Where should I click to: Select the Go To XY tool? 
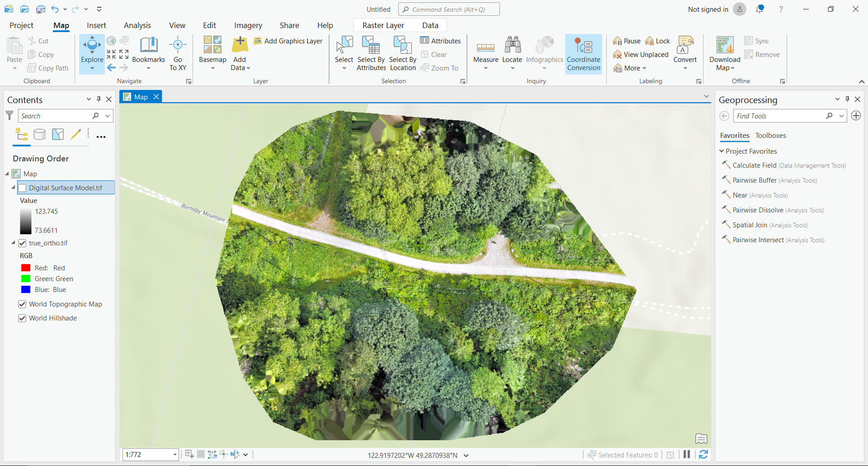coord(178,45)
